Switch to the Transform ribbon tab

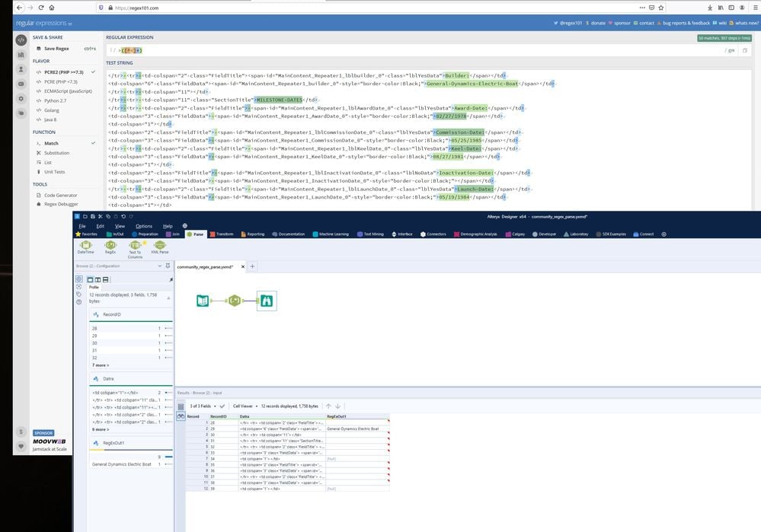[223, 234]
